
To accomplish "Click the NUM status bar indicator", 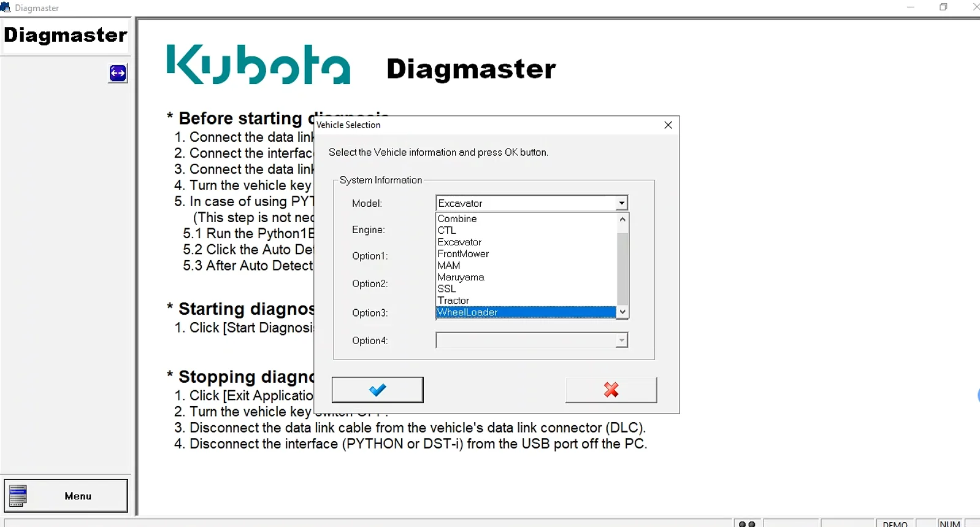I will tap(949, 524).
